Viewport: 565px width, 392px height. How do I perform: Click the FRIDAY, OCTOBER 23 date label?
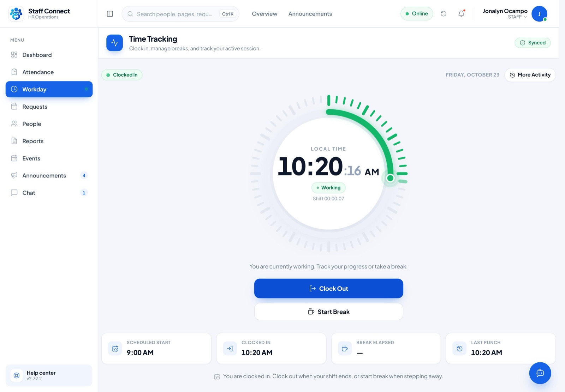472,75
